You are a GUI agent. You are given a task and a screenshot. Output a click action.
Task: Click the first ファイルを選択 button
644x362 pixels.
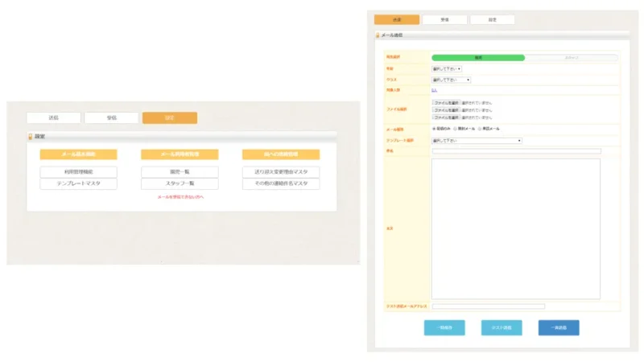(x=446, y=103)
